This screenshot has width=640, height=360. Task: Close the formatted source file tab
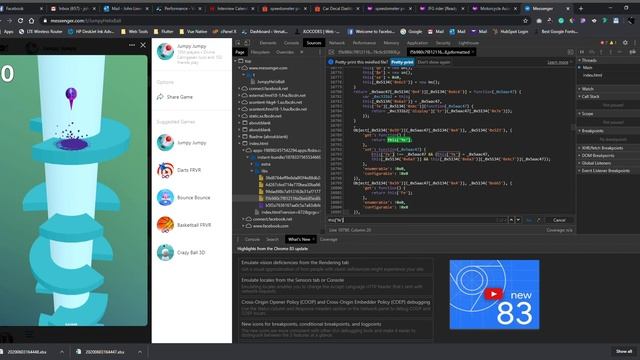[x=473, y=52]
